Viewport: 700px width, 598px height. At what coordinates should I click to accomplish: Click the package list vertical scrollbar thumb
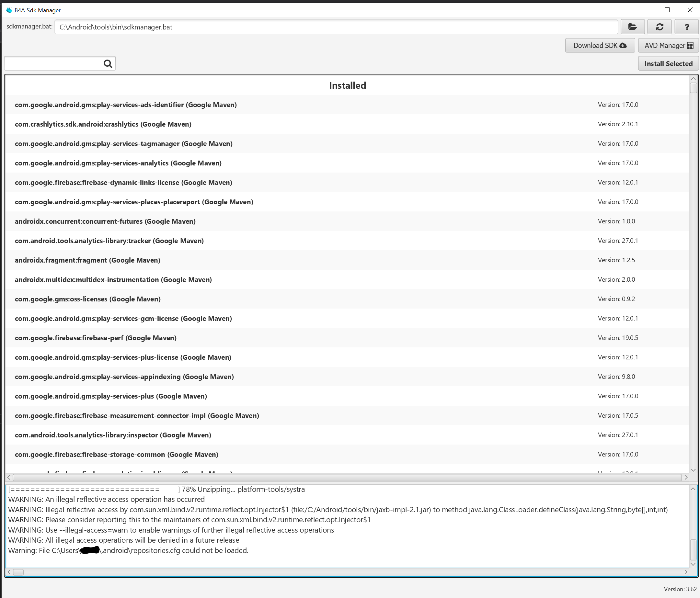693,88
